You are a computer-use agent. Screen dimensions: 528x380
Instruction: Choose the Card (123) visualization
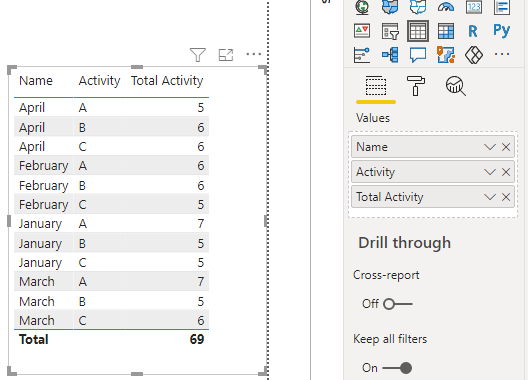(x=474, y=7)
